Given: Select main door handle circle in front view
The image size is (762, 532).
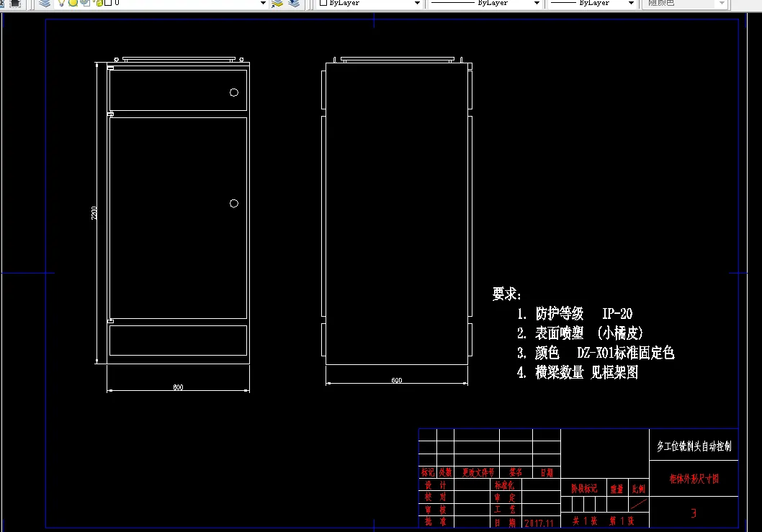Looking at the screenshot, I should 234,204.
